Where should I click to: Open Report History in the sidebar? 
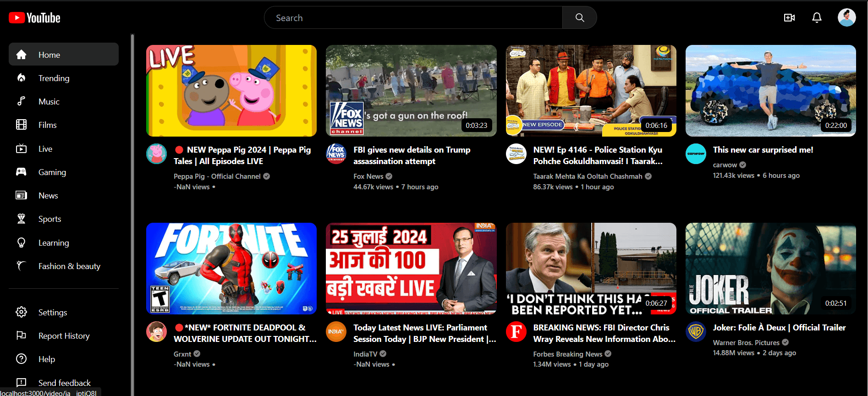(64, 335)
